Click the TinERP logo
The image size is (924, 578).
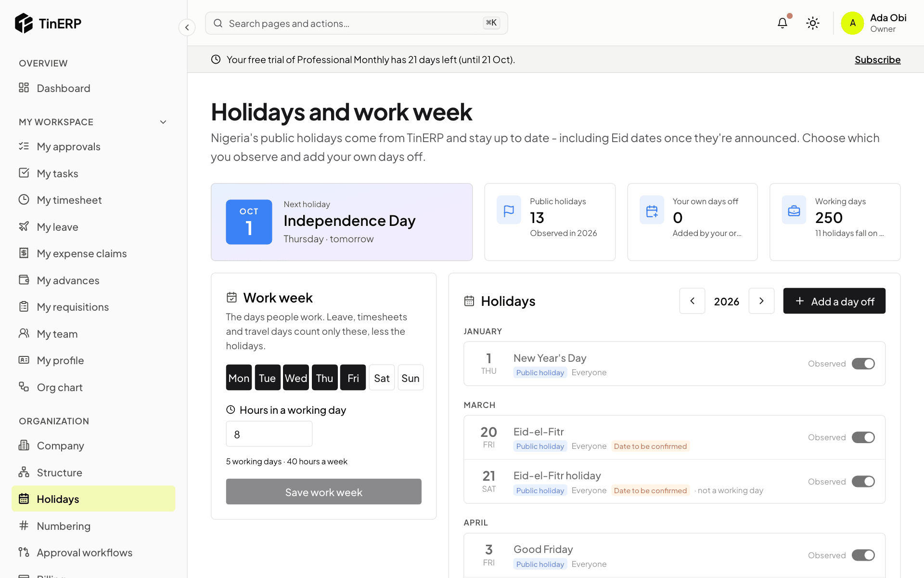tap(48, 23)
